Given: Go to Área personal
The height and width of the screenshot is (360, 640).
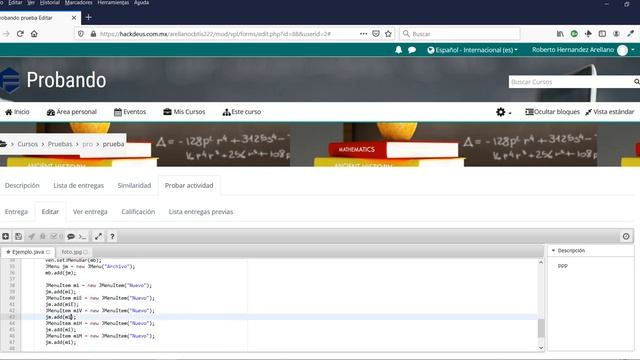Looking at the screenshot, I should point(72,112).
